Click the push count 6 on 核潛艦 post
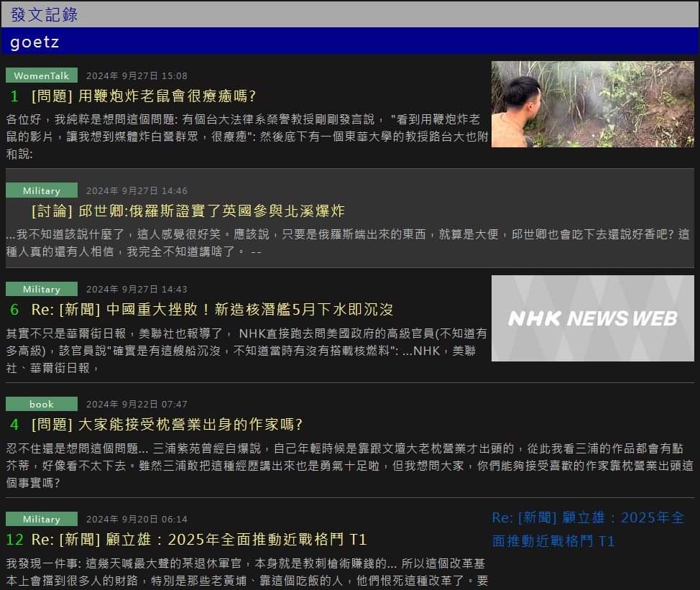This screenshot has height=590, width=700. (x=14, y=309)
